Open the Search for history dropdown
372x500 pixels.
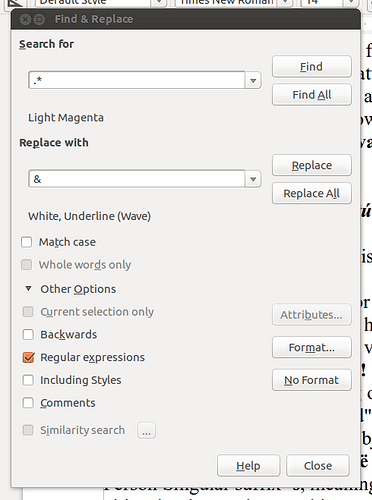click(253, 80)
